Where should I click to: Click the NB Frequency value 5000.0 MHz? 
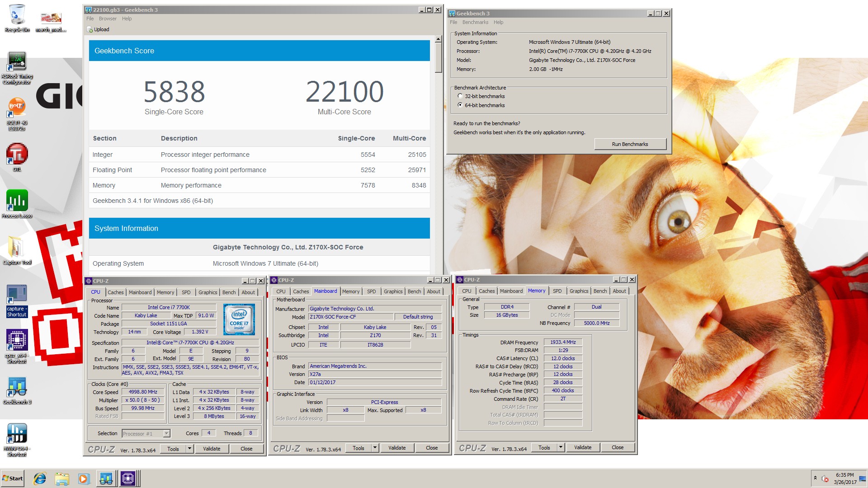click(x=597, y=324)
